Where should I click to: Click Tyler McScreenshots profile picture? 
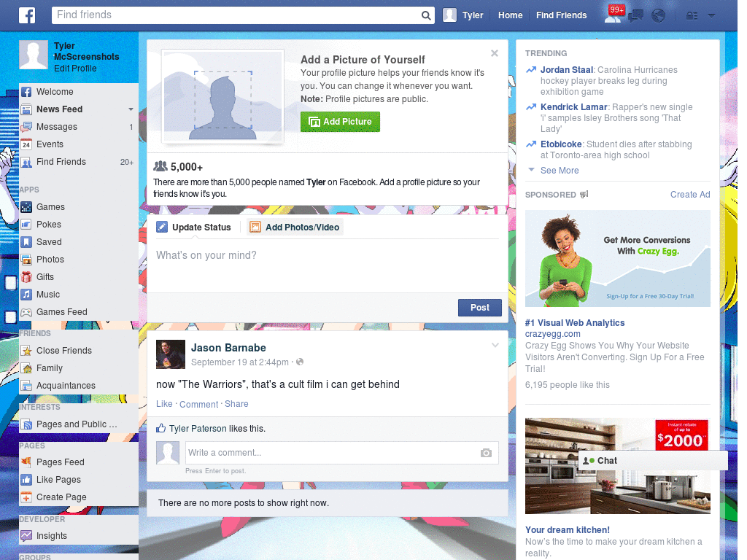34,55
